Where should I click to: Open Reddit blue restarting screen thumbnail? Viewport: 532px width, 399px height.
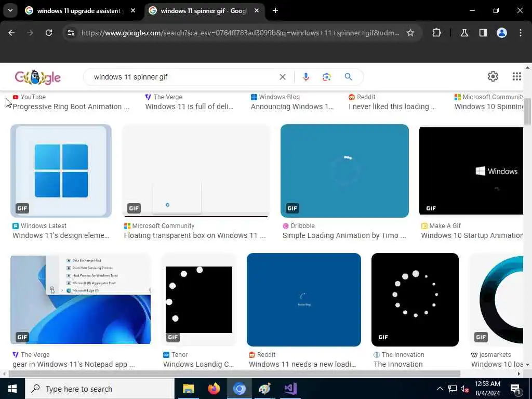pos(303,300)
